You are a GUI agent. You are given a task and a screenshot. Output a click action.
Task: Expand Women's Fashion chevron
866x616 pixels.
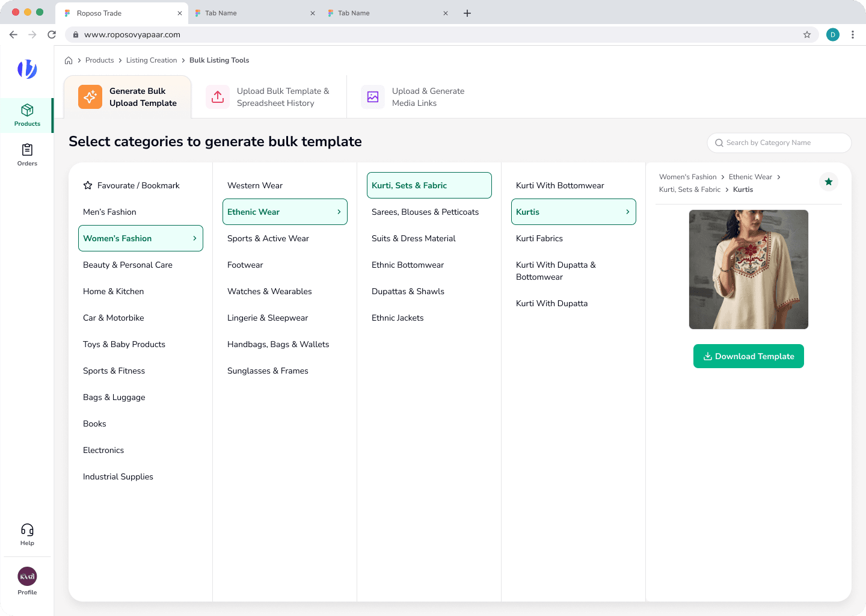click(x=195, y=238)
